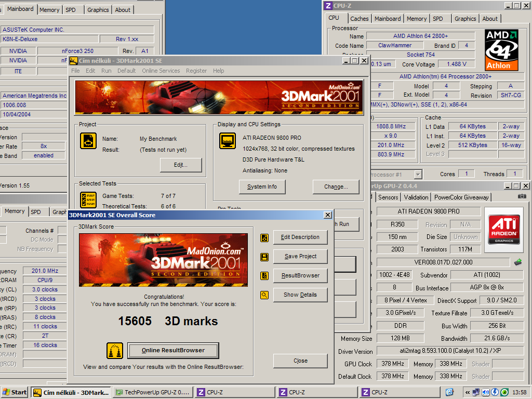Open the Edit menu in 3DMark
This screenshot has height=399, width=532.
[x=90, y=71]
